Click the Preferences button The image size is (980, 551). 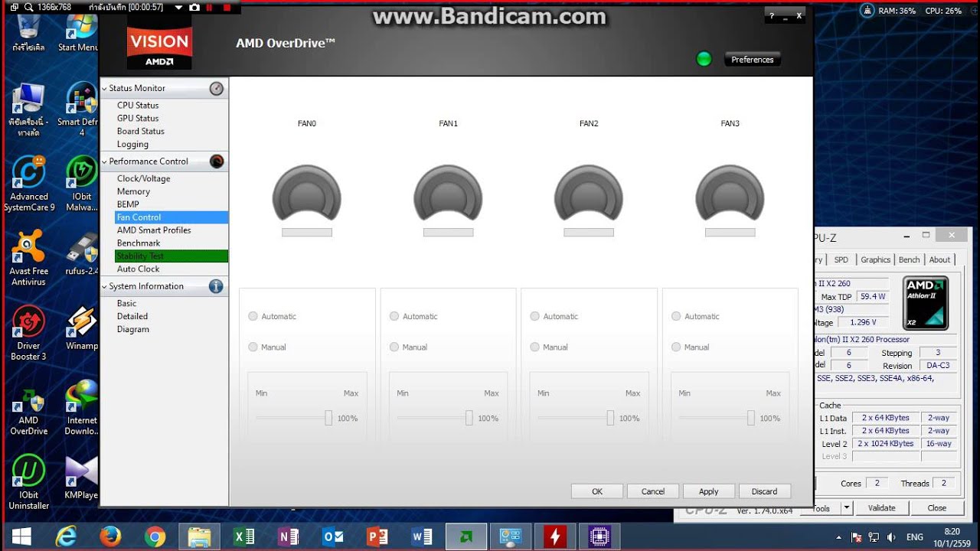click(x=753, y=60)
